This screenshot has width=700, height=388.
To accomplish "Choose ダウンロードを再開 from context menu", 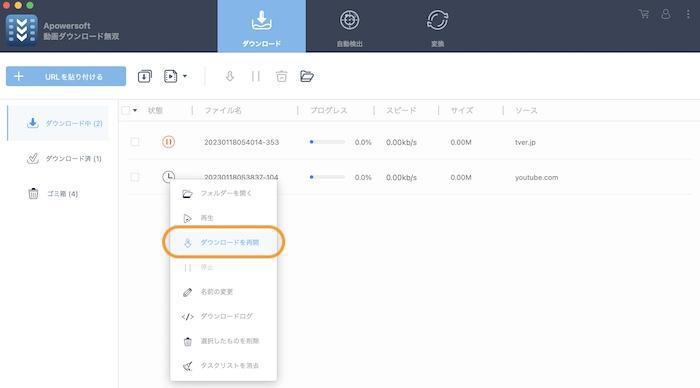I will 223,242.
